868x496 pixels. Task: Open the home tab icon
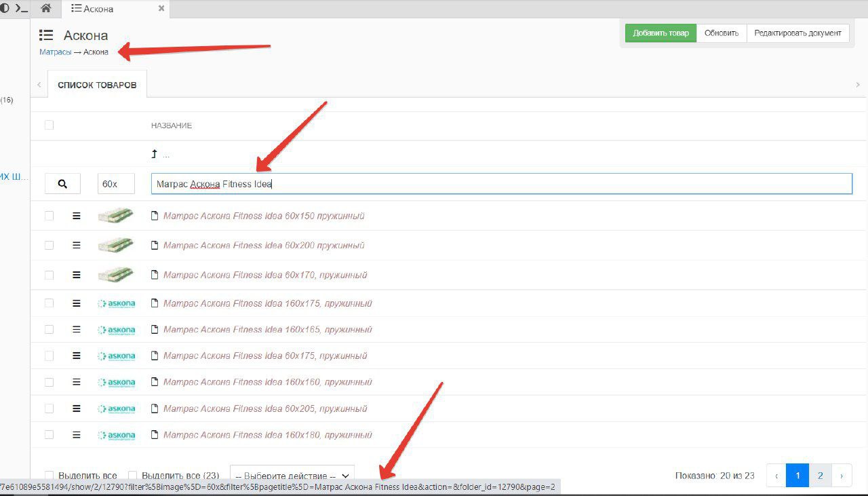46,9
